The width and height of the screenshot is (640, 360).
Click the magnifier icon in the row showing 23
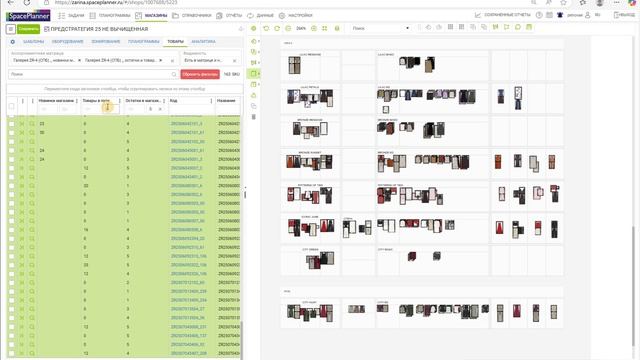[32, 124]
